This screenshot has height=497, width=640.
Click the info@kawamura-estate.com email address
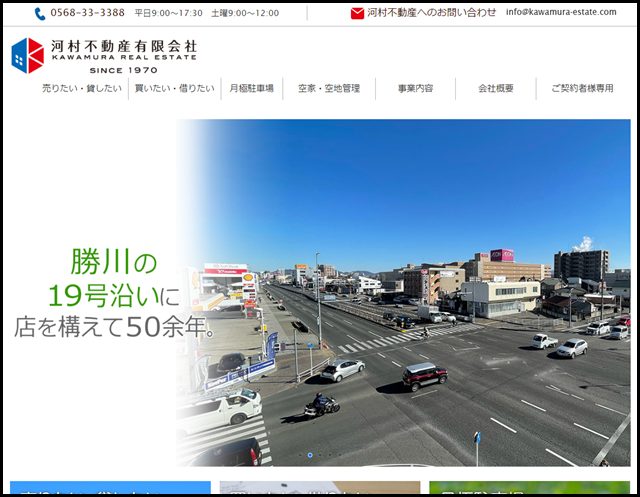[561, 12]
